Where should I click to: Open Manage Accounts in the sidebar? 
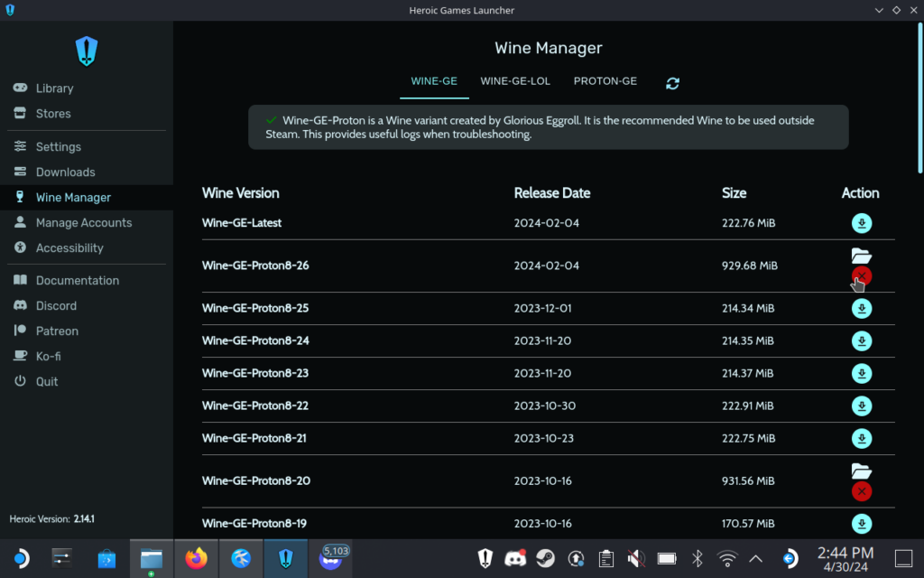click(87, 222)
